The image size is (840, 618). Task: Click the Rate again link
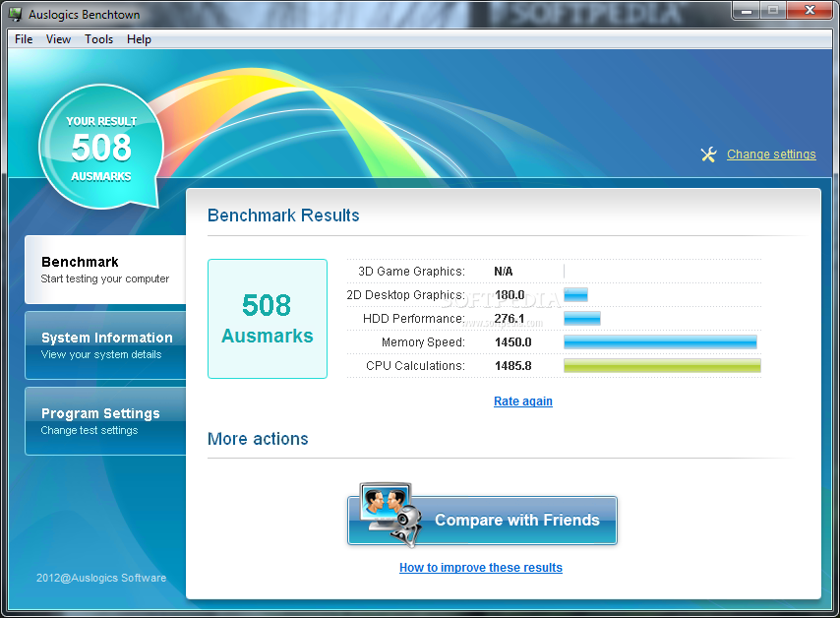tap(523, 401)
